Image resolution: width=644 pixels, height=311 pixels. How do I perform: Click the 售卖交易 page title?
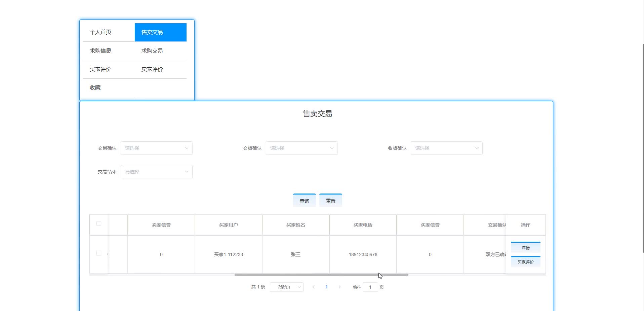point(317,114)
